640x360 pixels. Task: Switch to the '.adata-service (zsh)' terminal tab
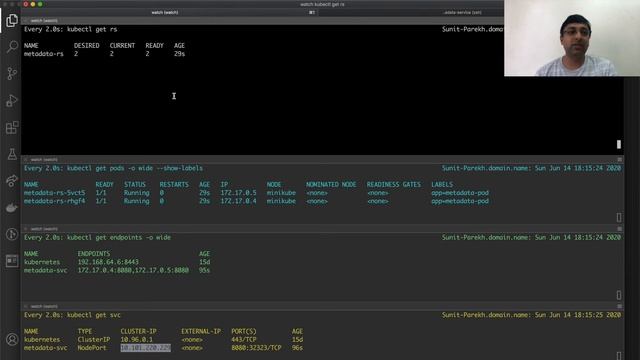coord(462,12)
